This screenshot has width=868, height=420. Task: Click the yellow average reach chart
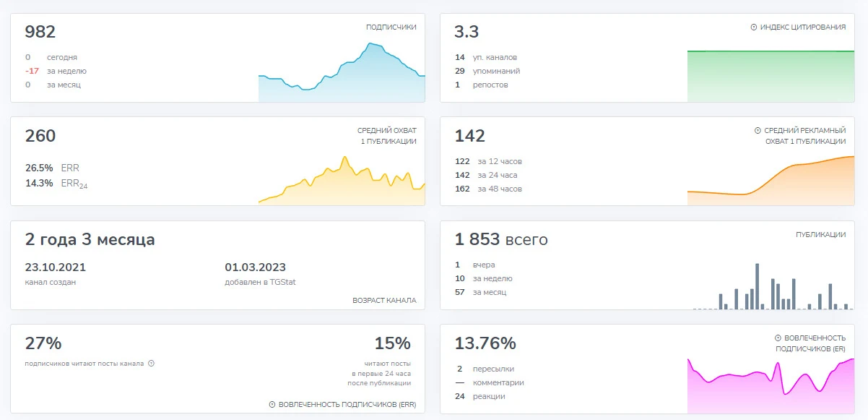pos(342,180)
